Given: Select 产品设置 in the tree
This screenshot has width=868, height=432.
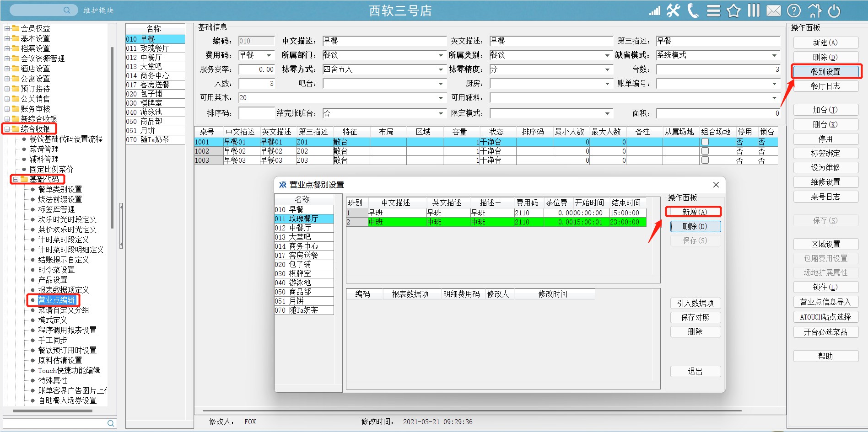Looking at the screenshot, I should coord(53,280).
